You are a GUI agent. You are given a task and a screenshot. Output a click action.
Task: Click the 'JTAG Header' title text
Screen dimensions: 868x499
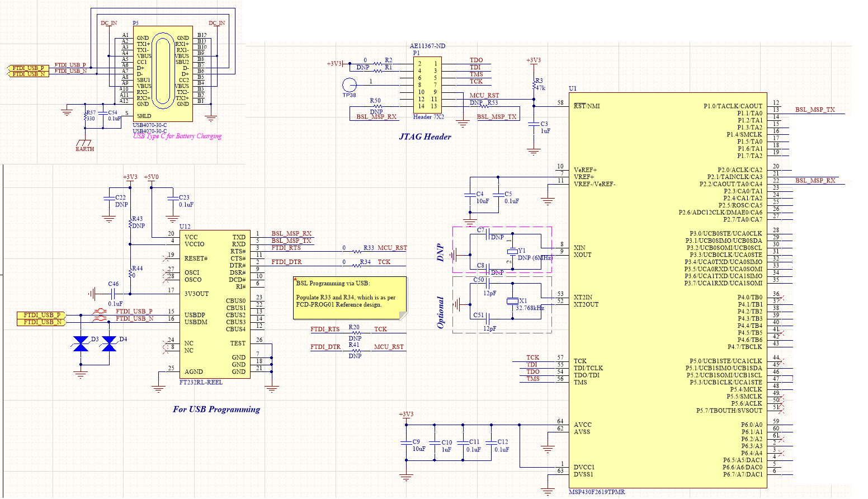pos(425,136)
